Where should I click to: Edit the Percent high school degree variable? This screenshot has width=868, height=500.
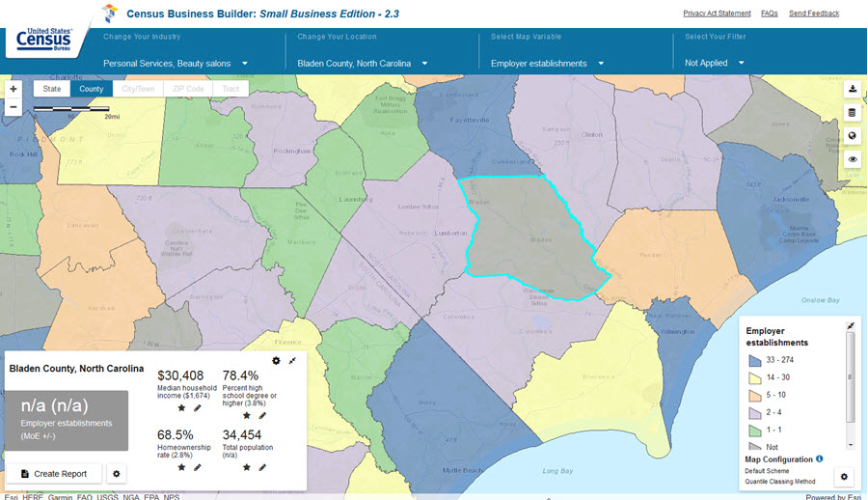tap(262, 415)
